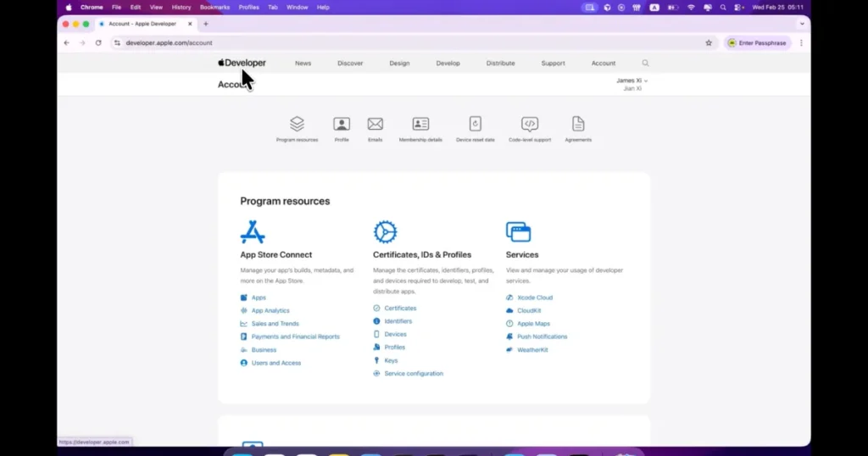View site information icon in address bar

117,42
